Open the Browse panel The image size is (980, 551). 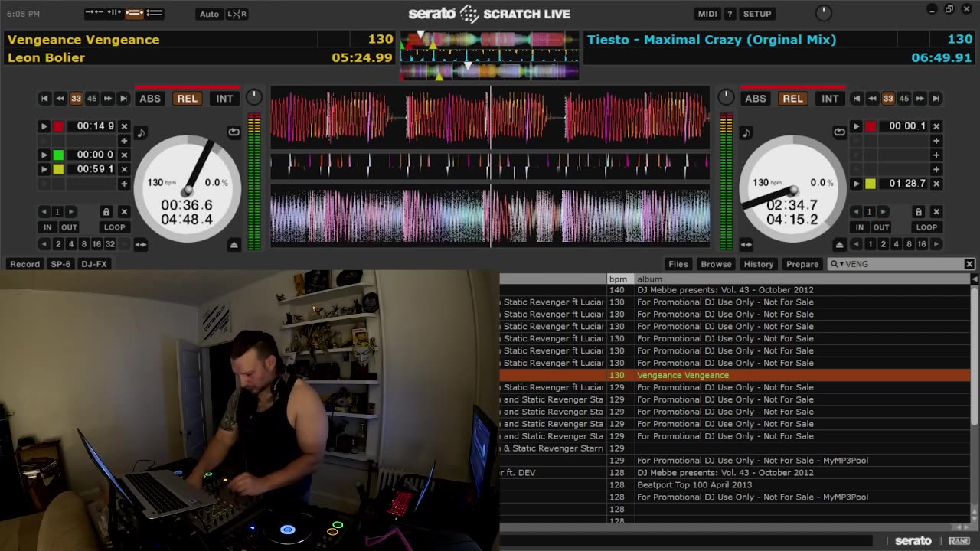coord(716,264)
